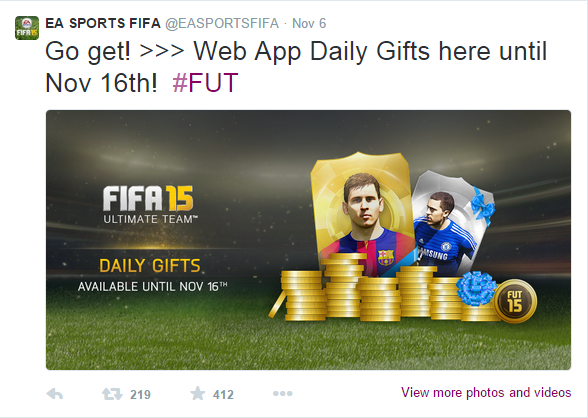Click the retweet count 219
Image resolution: width=588 pixels, height=418 pixels.
(140, 394)
